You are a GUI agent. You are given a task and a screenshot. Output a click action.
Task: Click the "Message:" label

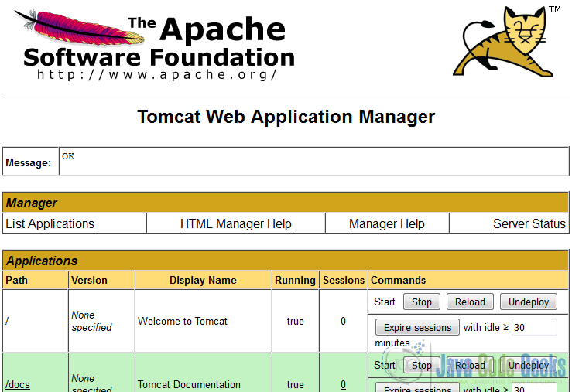tap(29, 162)
